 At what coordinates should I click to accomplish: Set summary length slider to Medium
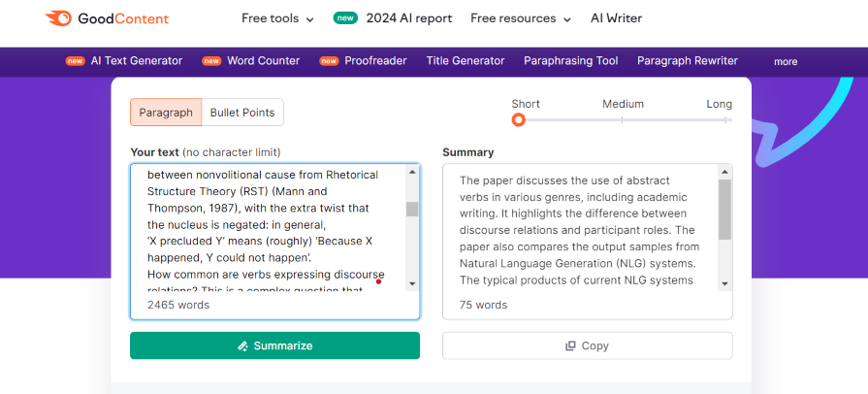[623, 119]
